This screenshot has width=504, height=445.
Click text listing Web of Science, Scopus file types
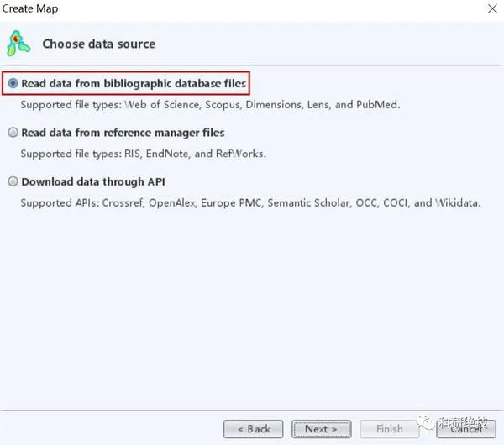point(210,105)
